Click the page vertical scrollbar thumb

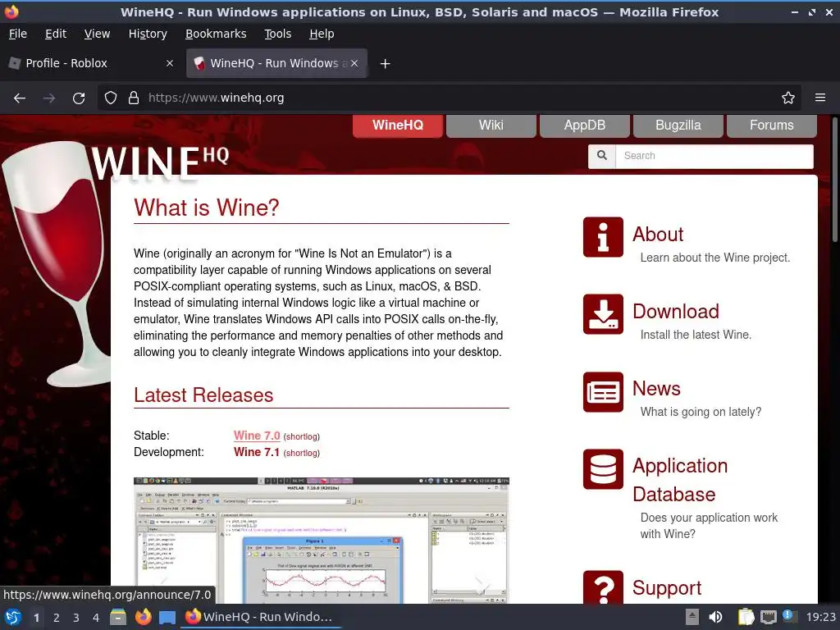point(834,180)
